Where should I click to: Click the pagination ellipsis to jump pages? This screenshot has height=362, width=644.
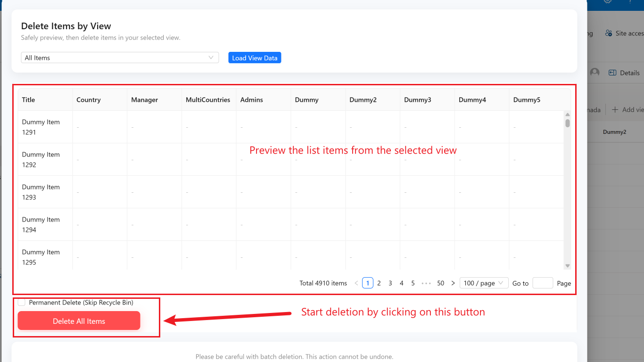[426, 283]
